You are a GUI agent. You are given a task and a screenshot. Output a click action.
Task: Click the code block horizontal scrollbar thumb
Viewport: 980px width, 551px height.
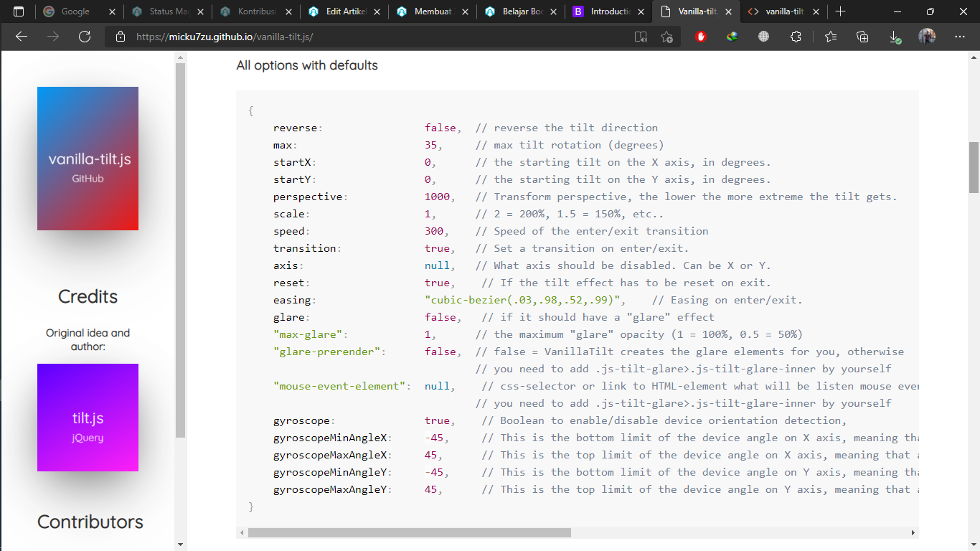409,532
